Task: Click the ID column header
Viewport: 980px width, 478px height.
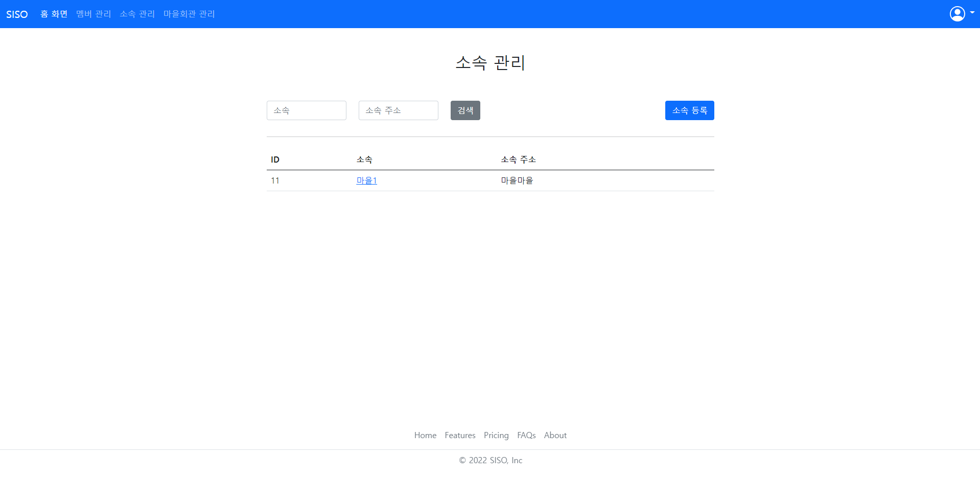Action: point(275,159)
